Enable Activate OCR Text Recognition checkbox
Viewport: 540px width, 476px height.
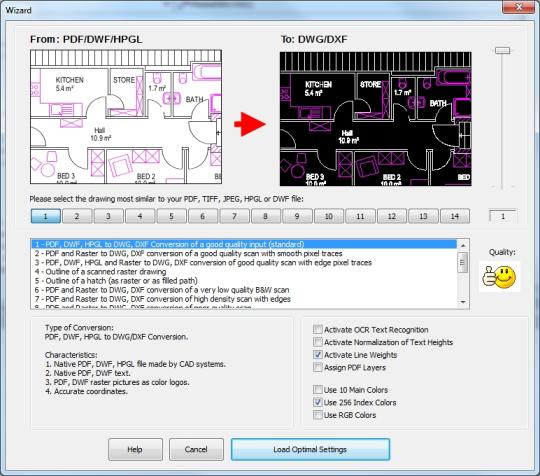(318, 330)
